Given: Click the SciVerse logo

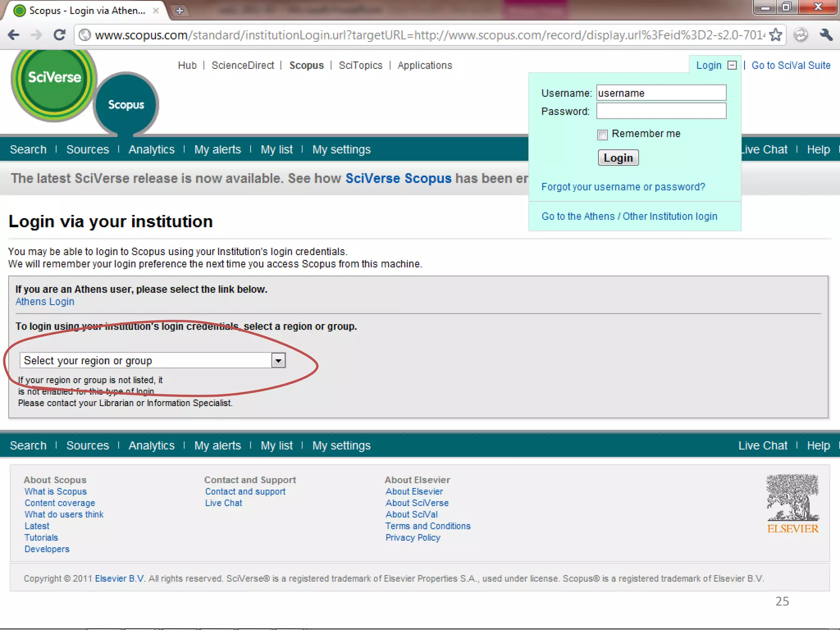Looking at the screenshot, I should coord(54,84).
